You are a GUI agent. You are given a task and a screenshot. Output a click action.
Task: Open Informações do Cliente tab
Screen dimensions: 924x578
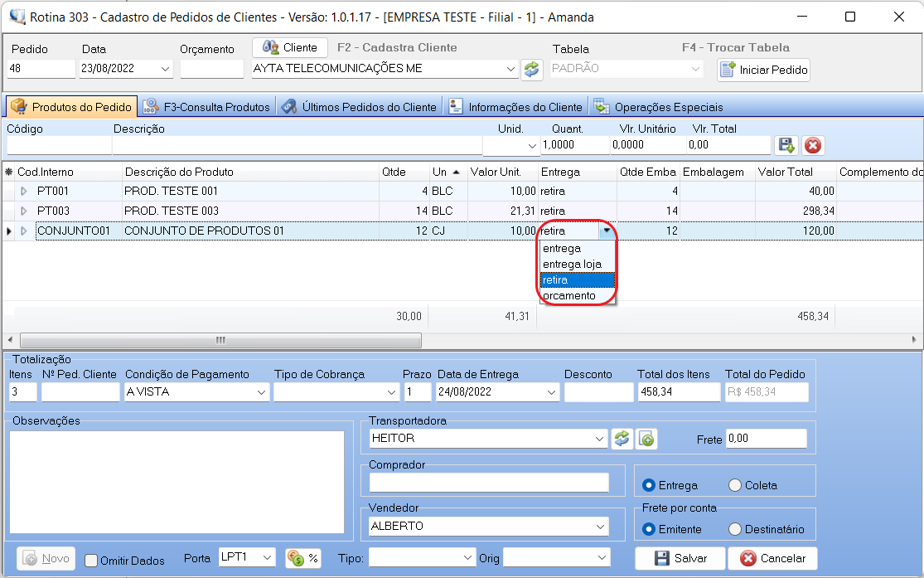(515, 107)
